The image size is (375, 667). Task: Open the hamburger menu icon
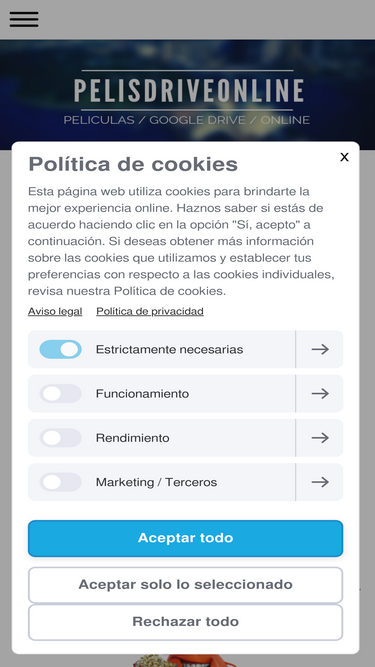tap(24, 19)
